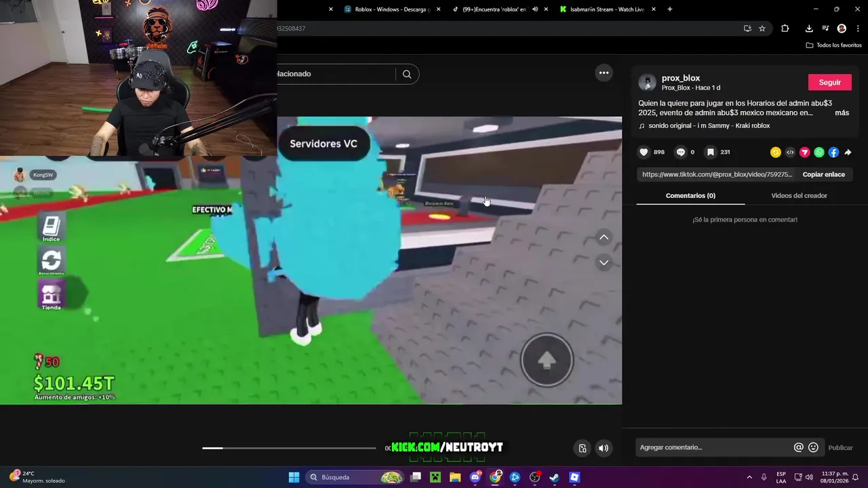Click the install app icon in address bar
This screenshot has width=868, height=488.
[x=747, y=28]
